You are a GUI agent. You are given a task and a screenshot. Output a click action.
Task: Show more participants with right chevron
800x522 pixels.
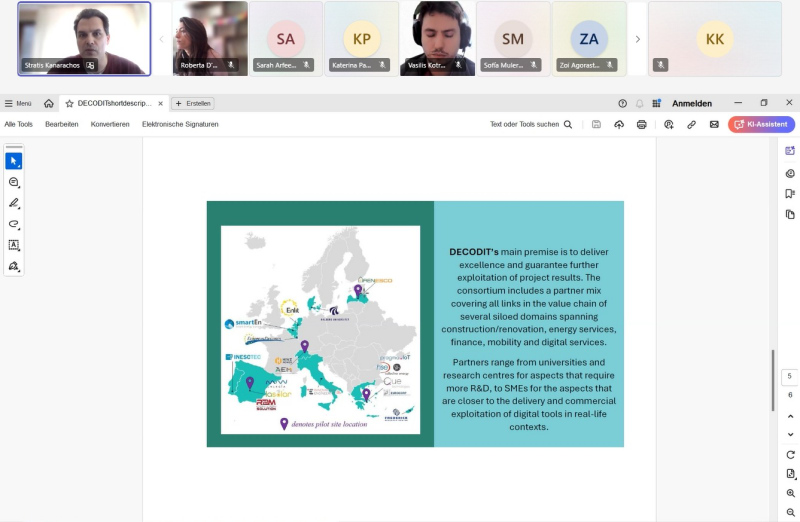coord(637,39)
